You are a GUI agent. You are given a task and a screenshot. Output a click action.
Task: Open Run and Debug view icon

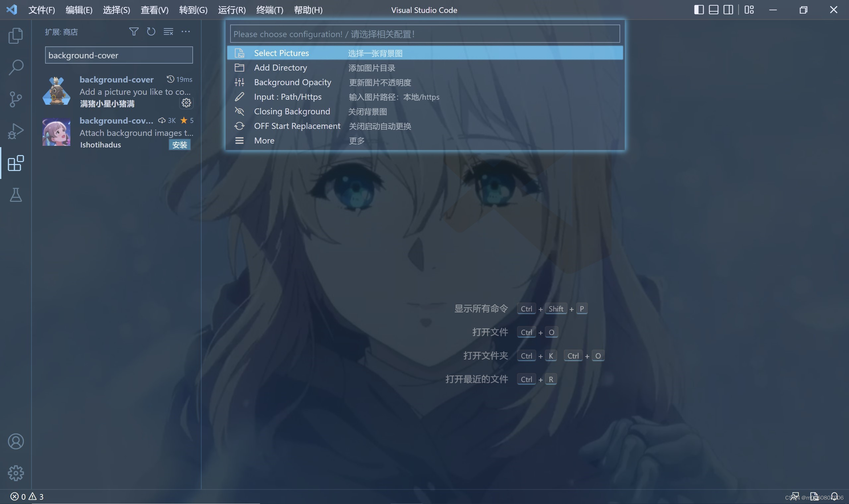pyautogui.click(x=16, y=131)
